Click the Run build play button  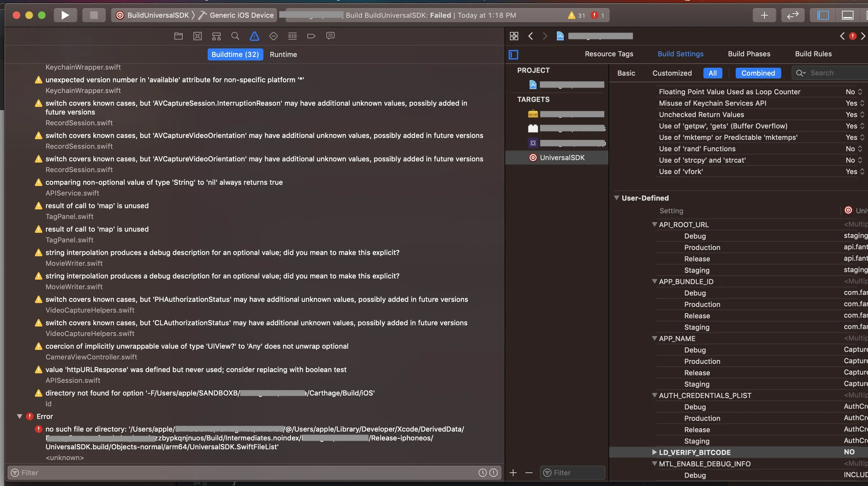[x=65, y=15]
